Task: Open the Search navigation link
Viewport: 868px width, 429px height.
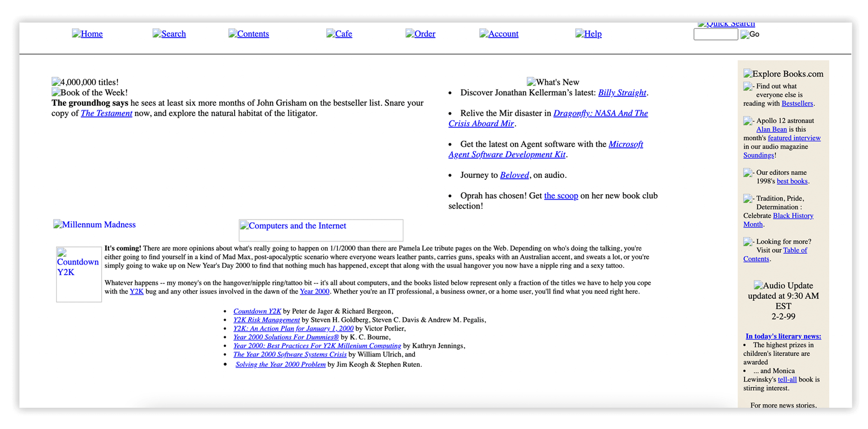Action: [x=169, y=34]
